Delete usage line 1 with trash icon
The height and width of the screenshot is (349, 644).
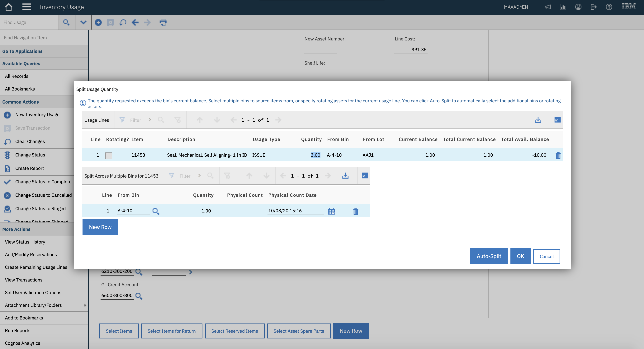click(558, 155)
